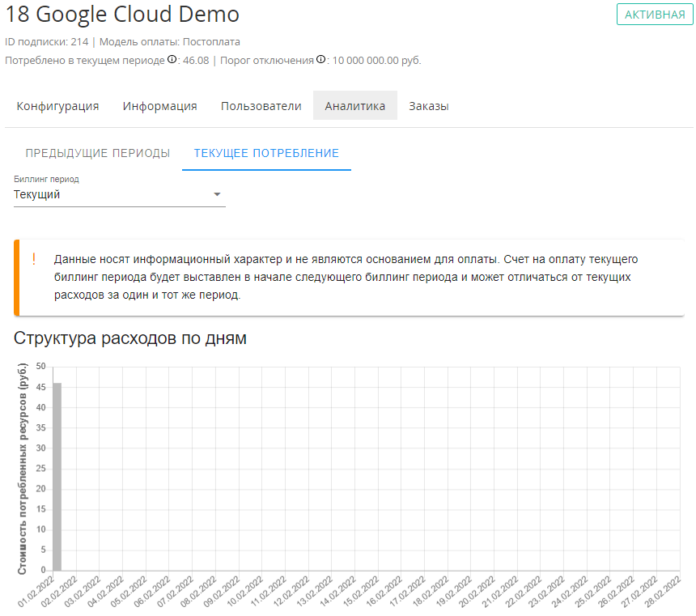Click the АКТИВНАЯ status badge

click(655, 15)
